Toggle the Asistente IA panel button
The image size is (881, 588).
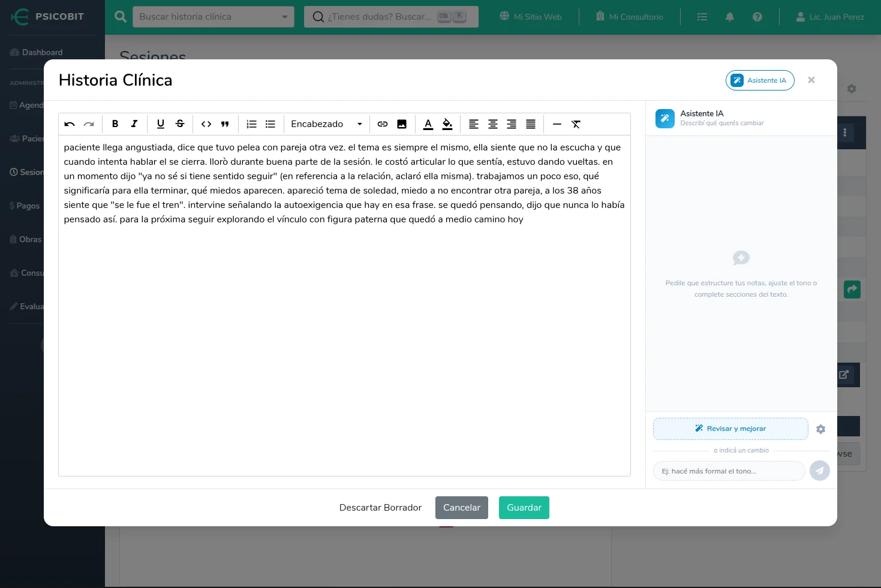click(x=760, y=80)
